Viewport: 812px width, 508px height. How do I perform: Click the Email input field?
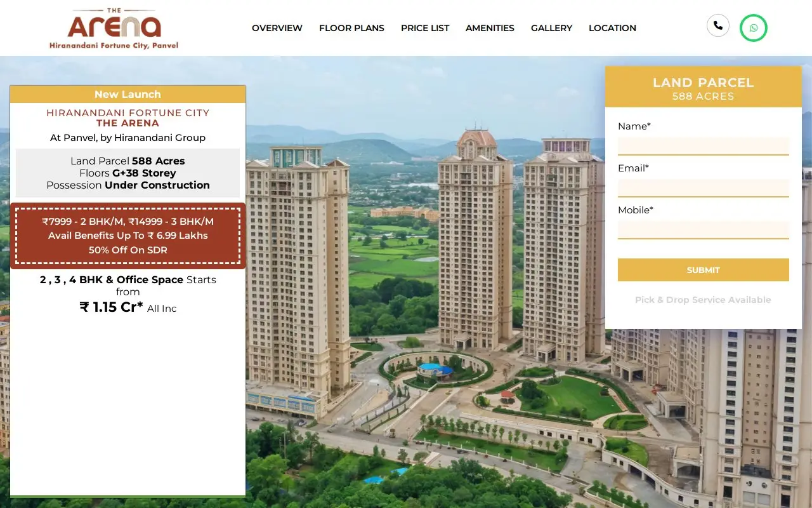[x=704, y=188]
